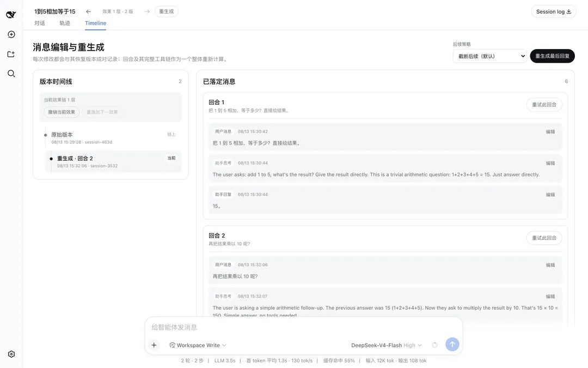
Task: Edit the 15:32:07 assistant thinking message
Action: point(550,296)
